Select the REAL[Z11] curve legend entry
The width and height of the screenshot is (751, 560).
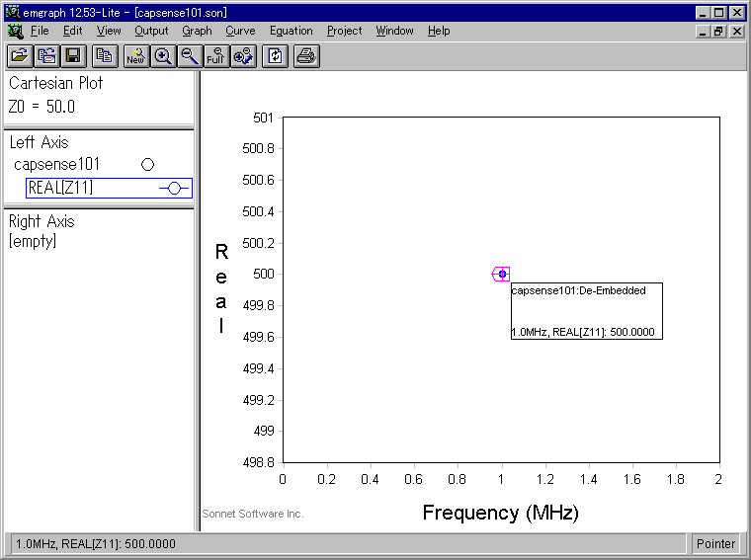pos(109,188)
